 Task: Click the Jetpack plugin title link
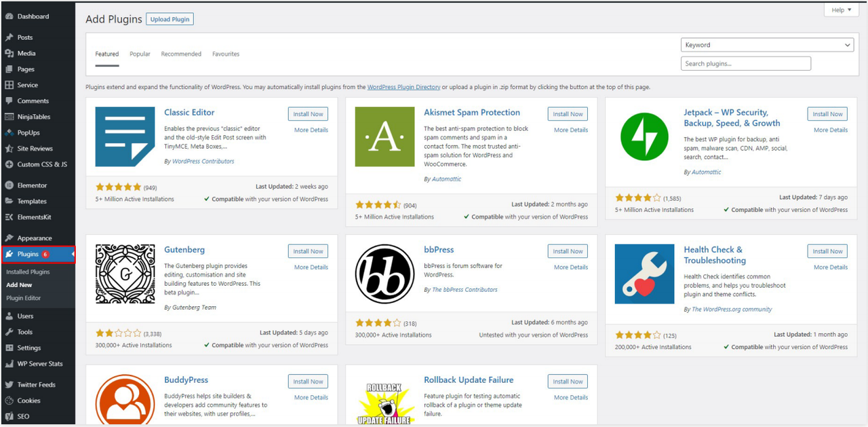click(x=732, y=118)
